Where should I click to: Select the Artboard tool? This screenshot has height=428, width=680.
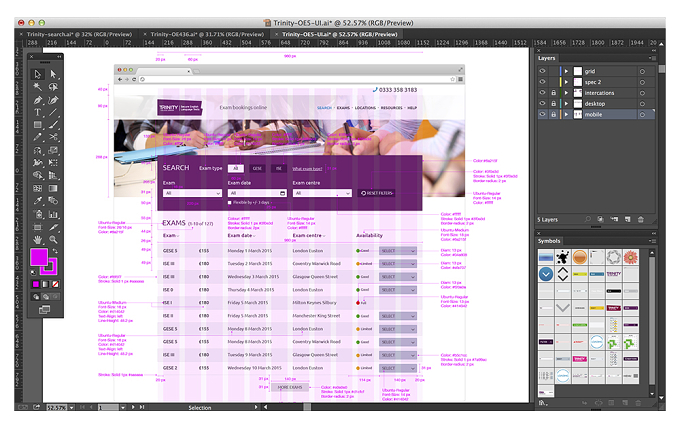click(38, 227)
